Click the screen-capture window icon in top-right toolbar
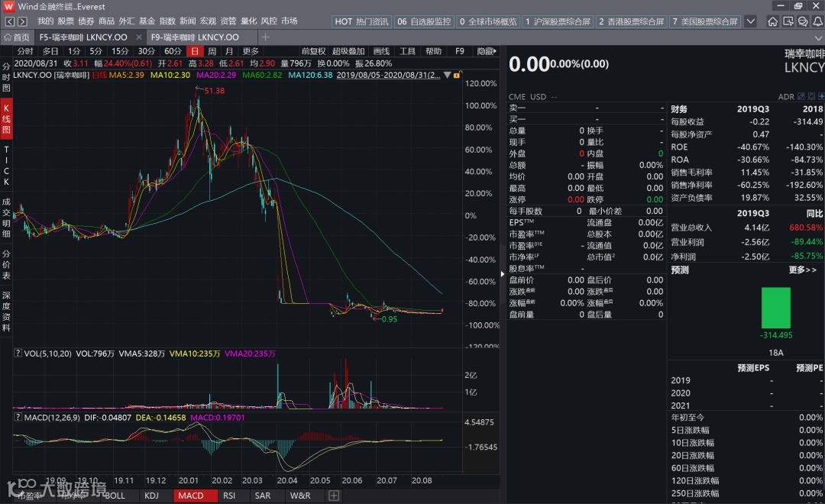This screenshot has width=825, height=504. (788, 21)
